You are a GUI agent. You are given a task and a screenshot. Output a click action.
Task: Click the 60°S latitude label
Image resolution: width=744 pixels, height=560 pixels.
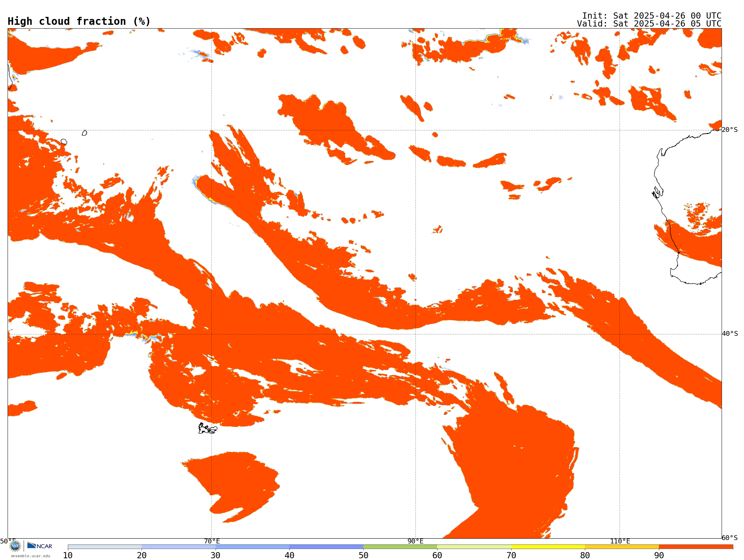[x=730, y=538]
